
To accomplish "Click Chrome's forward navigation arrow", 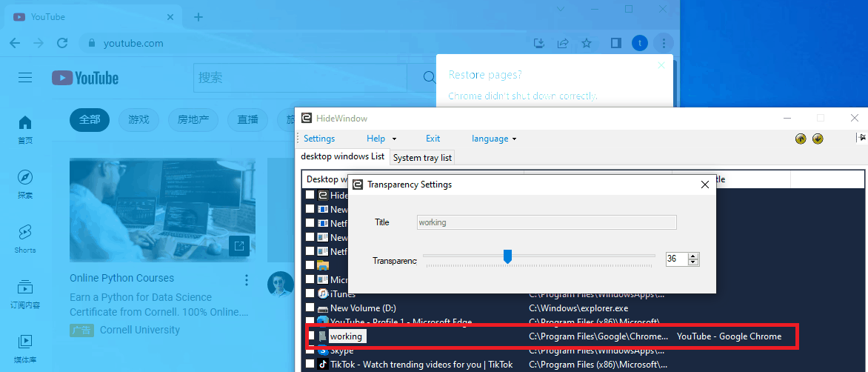I will 39,43.
